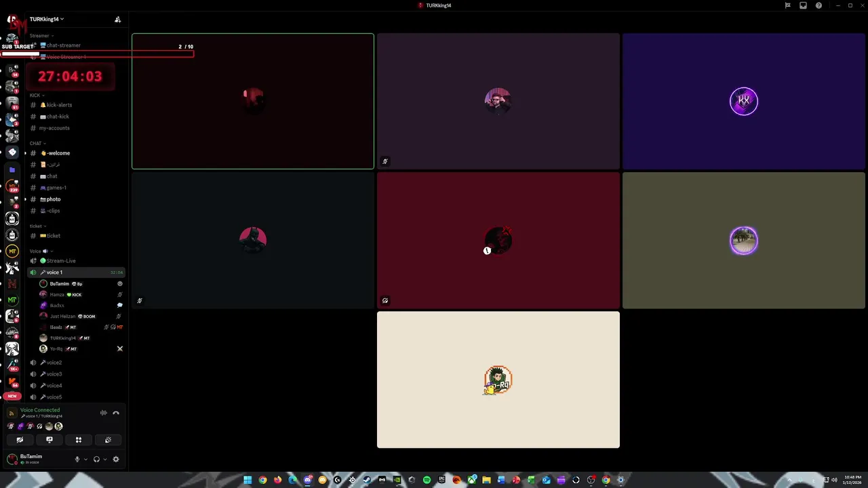Collapse the ticket category
The image size is (868, 488).
(x=38, y=226)
